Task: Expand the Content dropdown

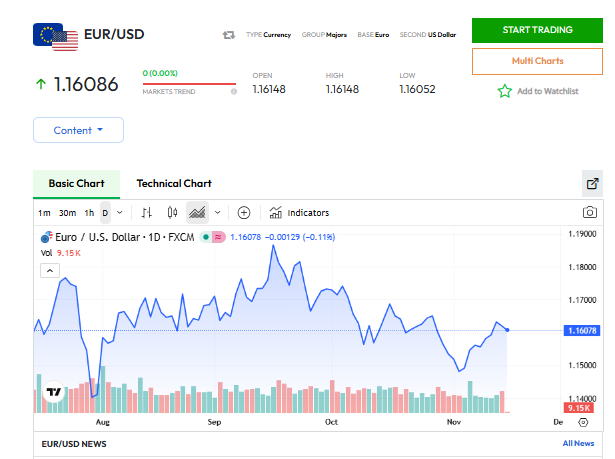Action: click(x=78, y=130)
